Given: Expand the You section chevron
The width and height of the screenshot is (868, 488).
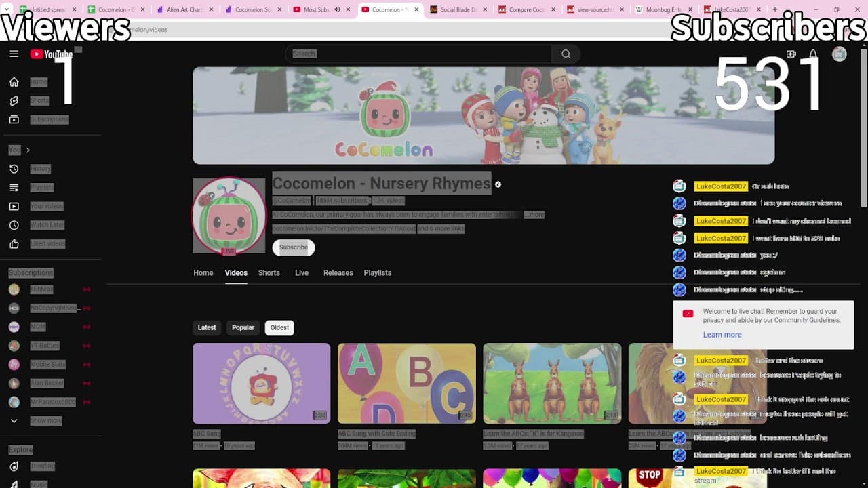Looking at the screenshot, I should pos(28,150).
